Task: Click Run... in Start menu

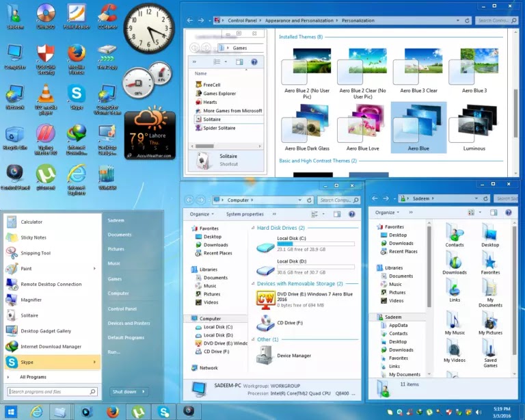Action: [114, 352]
